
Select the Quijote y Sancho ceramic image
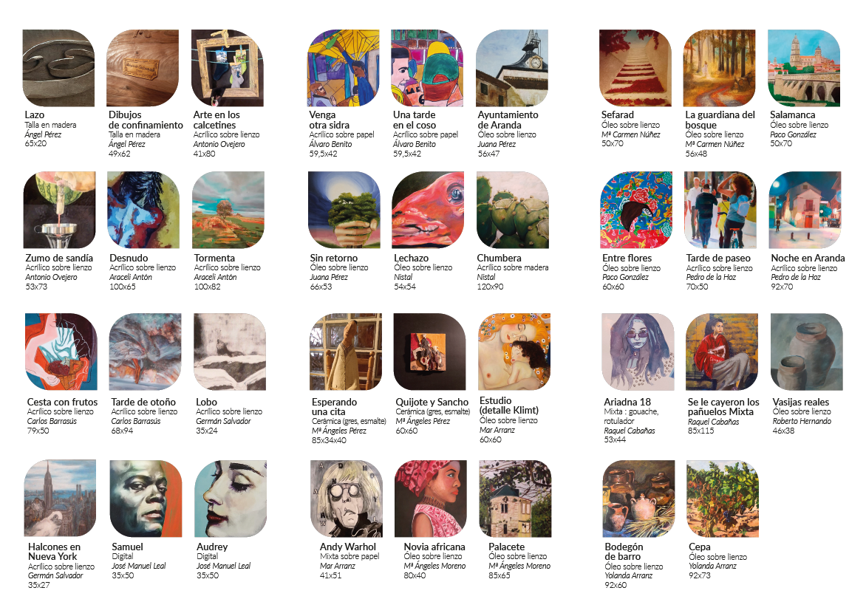point(430,352)
